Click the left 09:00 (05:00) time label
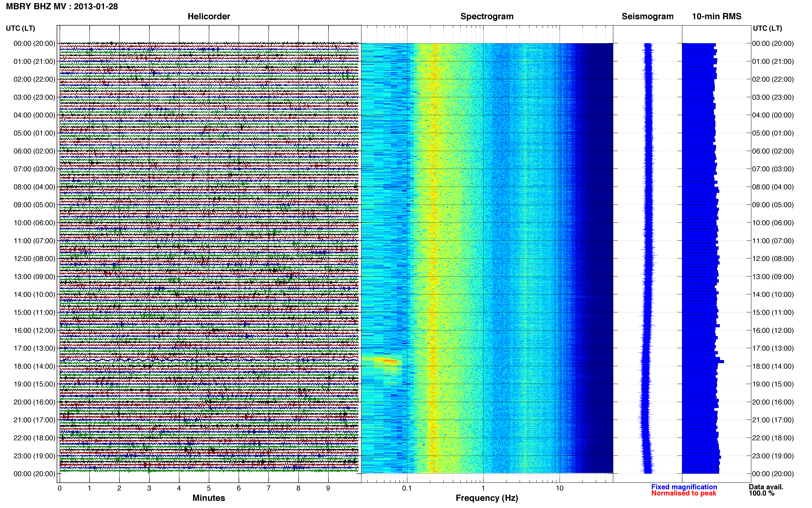 [34, 205]
